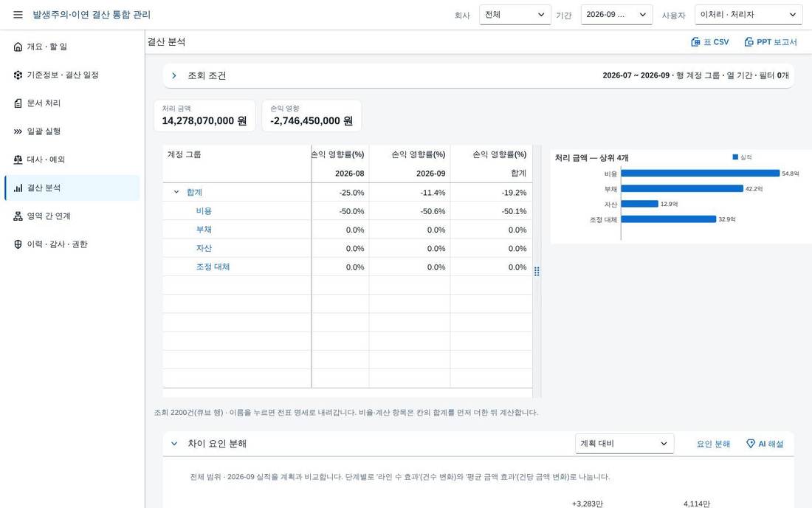Click the 비용 bar labeled 54.8억
This screenshot has height=508, width=812.
[700, 174]
